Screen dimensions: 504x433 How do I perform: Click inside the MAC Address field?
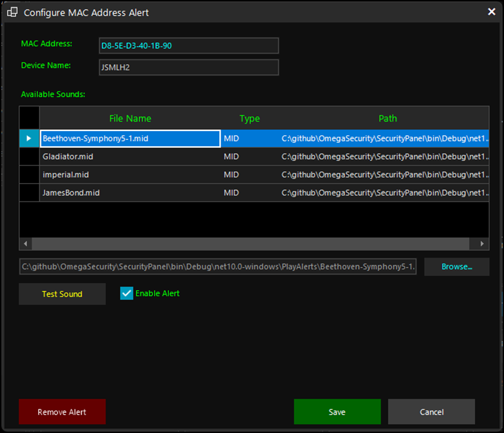coord(189,46)
